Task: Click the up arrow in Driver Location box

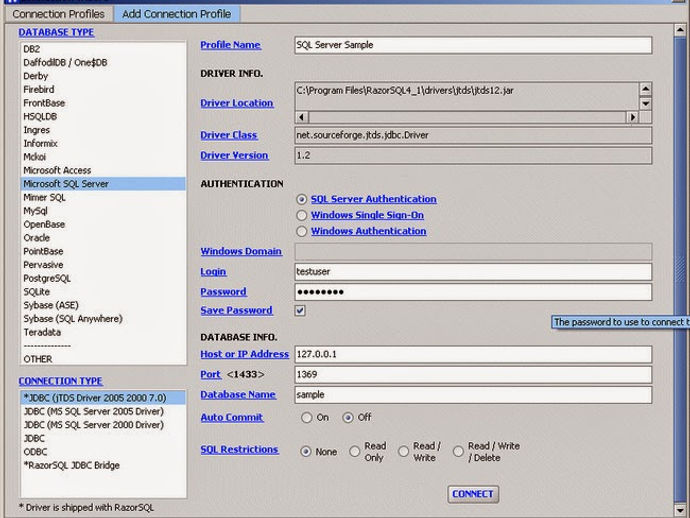Action: tap(645, 89)
